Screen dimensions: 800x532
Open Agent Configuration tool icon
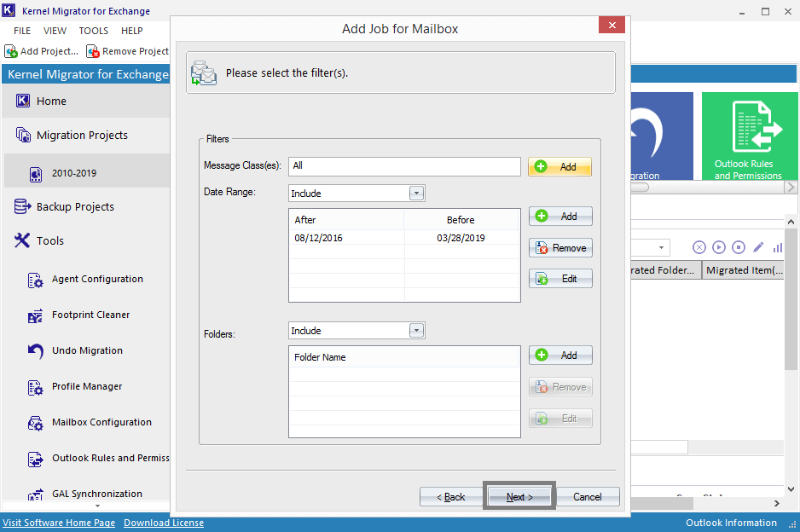click(35, 280)
